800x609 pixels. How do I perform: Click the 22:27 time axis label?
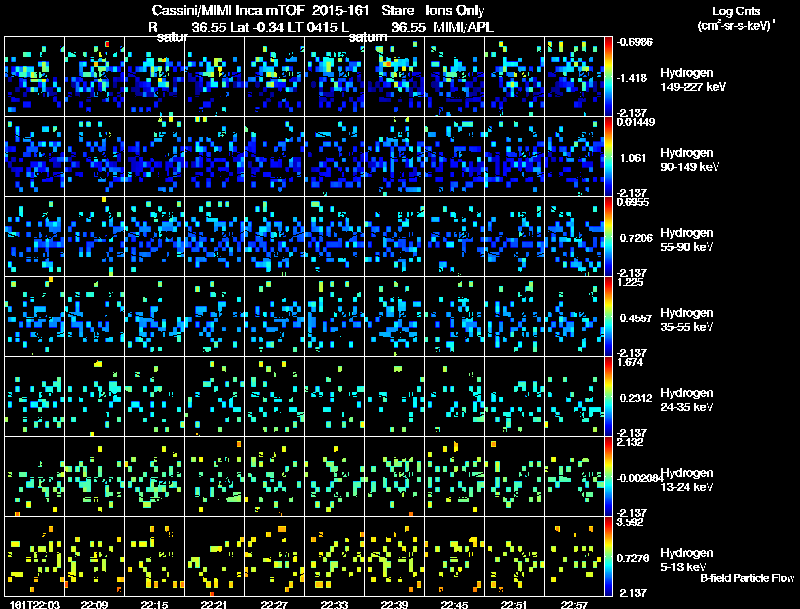[x=274, y=604]
